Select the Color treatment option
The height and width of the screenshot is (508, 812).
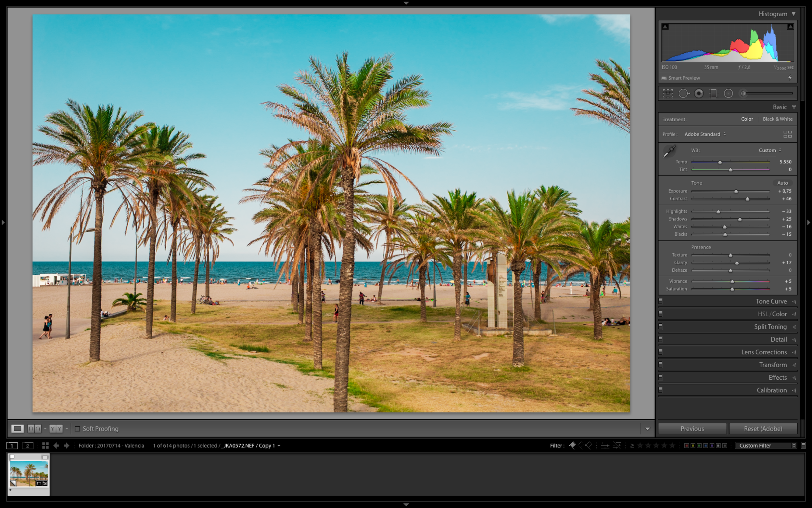click(747, 119)
